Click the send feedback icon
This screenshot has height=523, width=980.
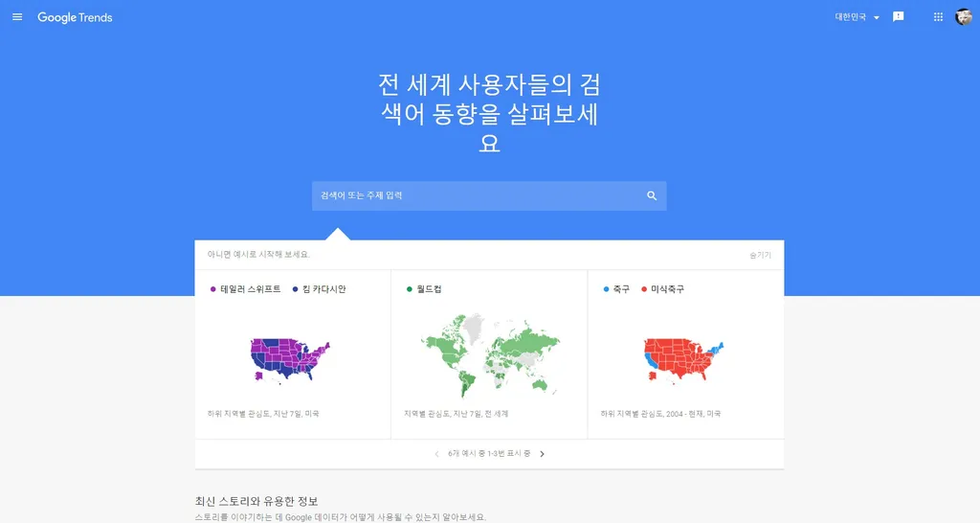[x=898, y=17]
